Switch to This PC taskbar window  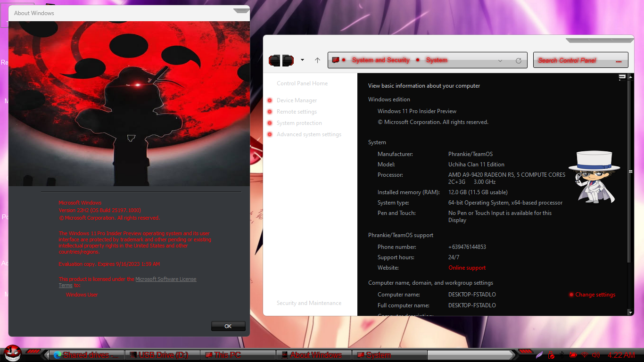click(x=238, y=355)
